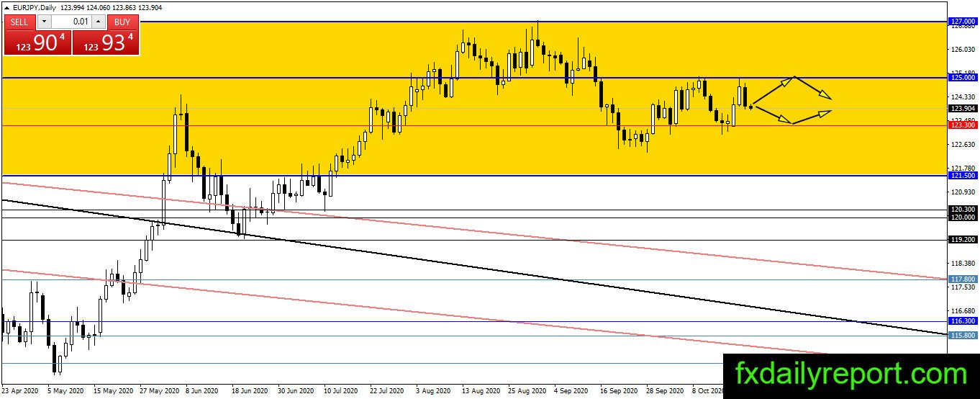Select the 121.500 support level label
Screen dimensions: 980x399
tap(963, 175)
